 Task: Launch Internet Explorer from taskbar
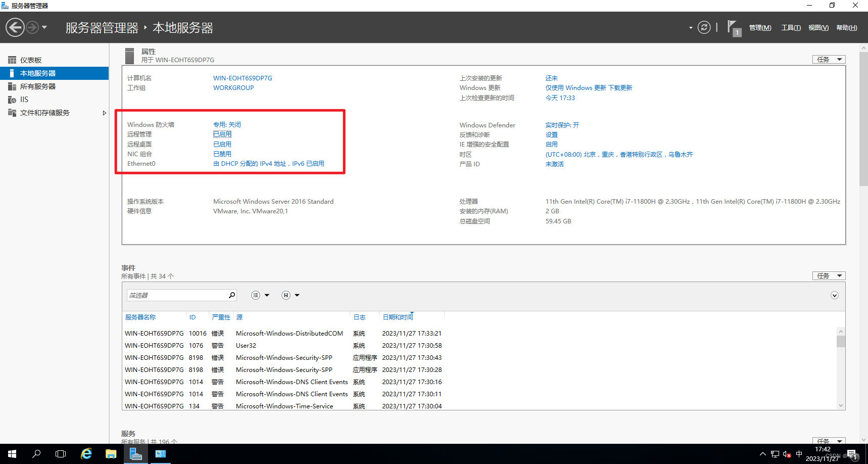[x=86, y=454]
